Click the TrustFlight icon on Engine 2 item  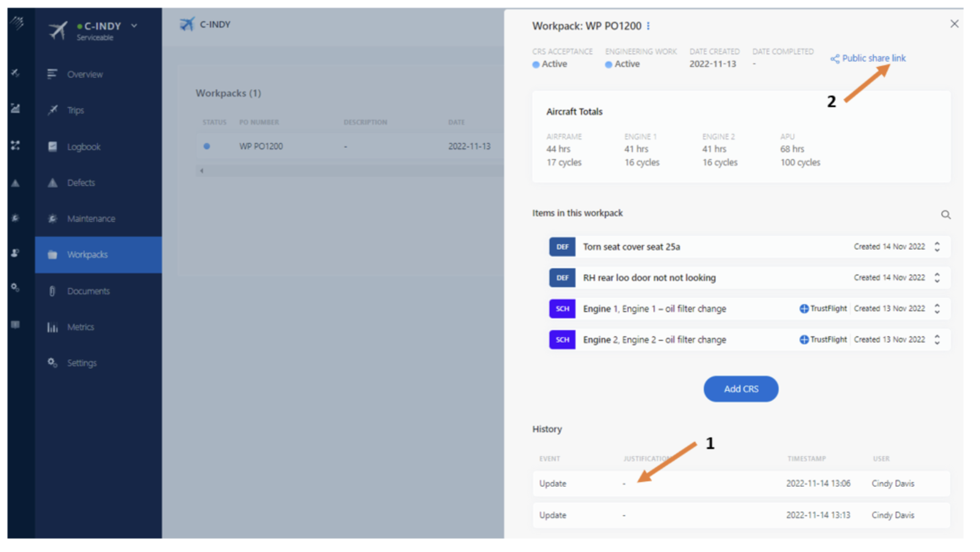(x=803, y=340)
